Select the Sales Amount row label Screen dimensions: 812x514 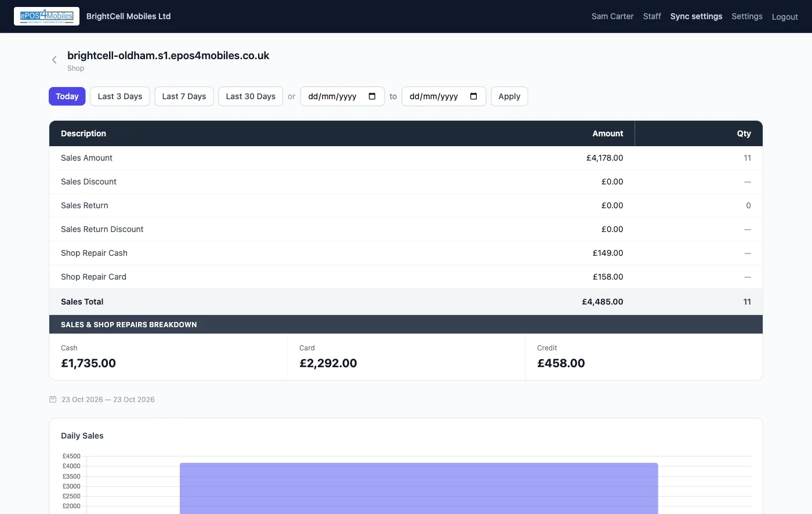[86, 158]
